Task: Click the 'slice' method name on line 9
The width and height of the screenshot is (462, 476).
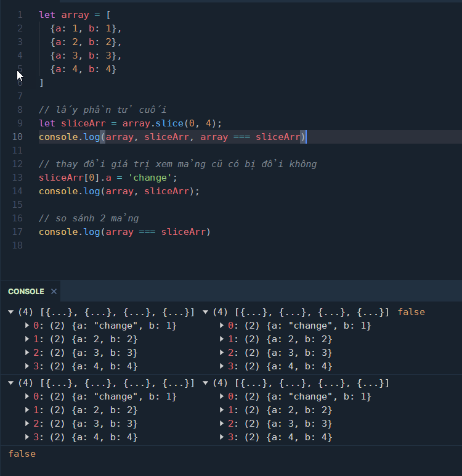Action: 169,123
